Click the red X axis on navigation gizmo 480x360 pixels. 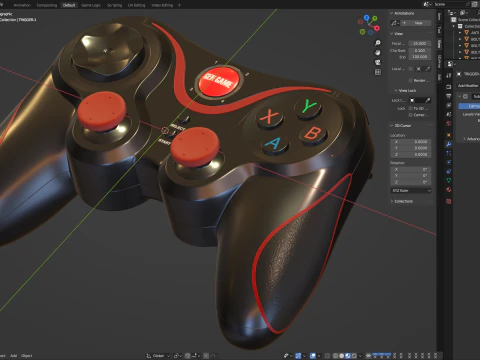coord(377,28)
